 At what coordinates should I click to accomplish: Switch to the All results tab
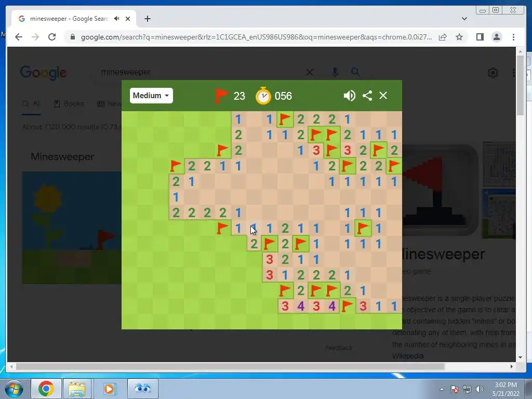coord(31,103)
